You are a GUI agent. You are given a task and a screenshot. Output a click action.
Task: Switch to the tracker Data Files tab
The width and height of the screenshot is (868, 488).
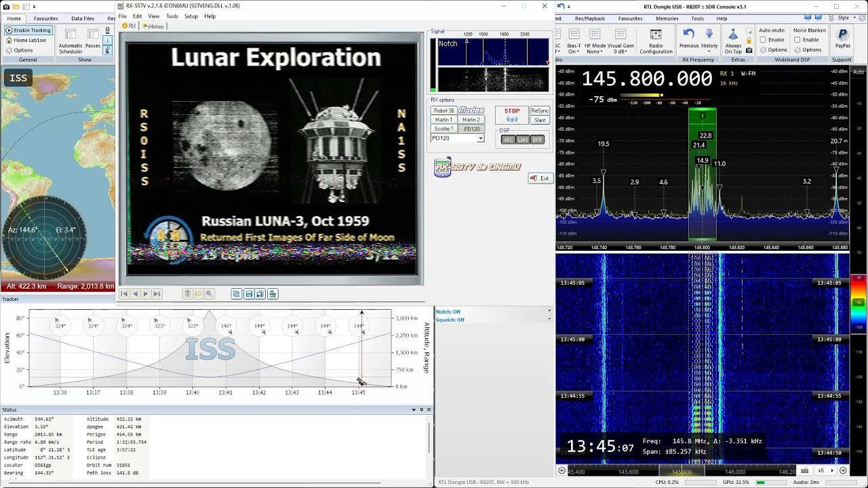[83, 18]
